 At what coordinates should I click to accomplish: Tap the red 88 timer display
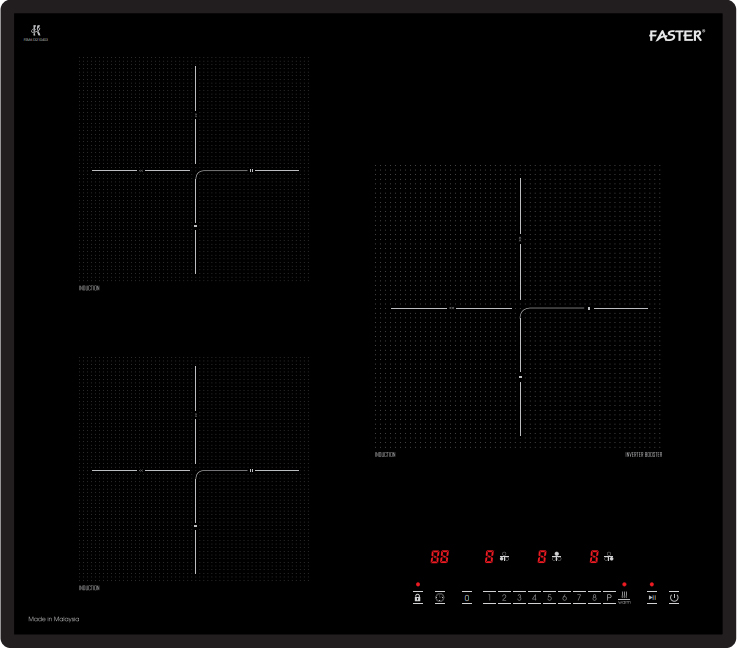coord(439,557)
